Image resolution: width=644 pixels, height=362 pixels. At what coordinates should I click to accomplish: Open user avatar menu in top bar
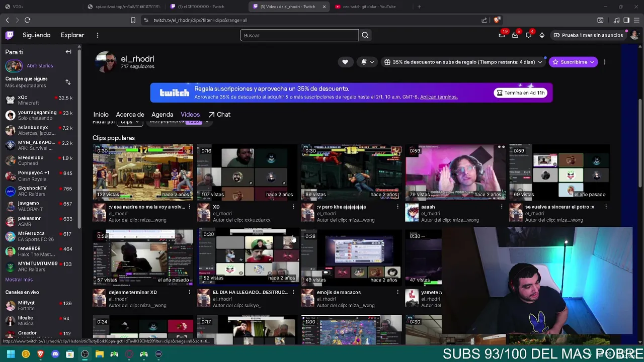[x=634, y=35]
